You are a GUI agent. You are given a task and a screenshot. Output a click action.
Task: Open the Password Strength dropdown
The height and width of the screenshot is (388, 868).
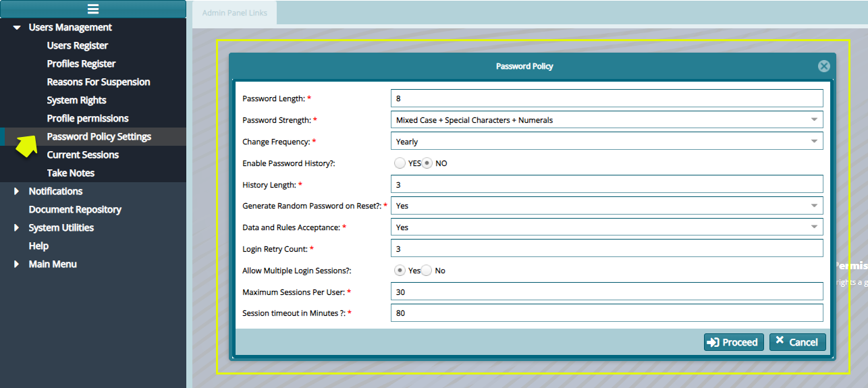(607, 120)
